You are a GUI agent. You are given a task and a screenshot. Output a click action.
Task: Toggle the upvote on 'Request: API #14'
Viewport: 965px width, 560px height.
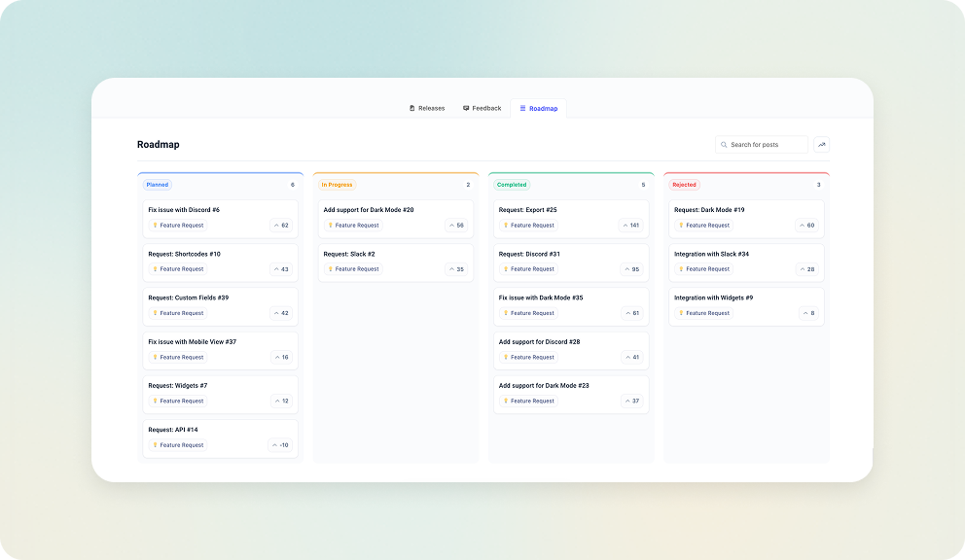click(277, 444)
